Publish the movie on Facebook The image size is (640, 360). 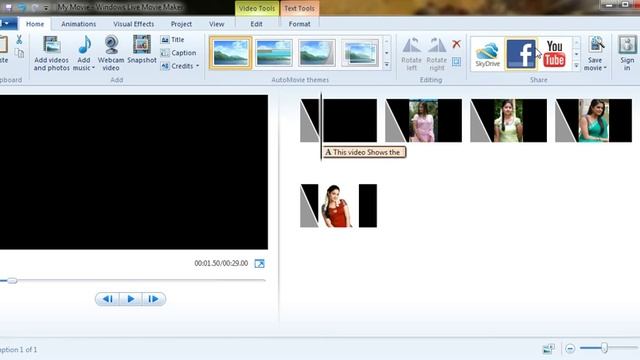(x=521, y=54)
